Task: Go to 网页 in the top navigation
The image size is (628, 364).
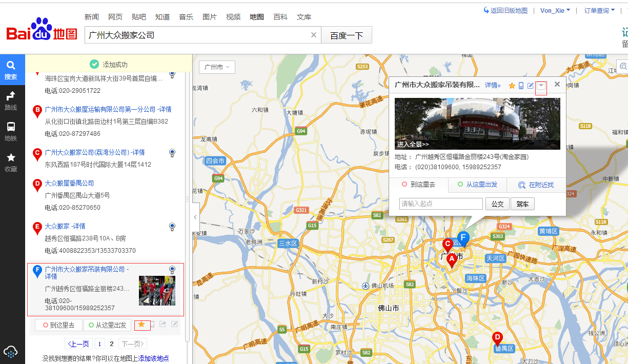Action: pyautogui.click(x=115, y=17)
